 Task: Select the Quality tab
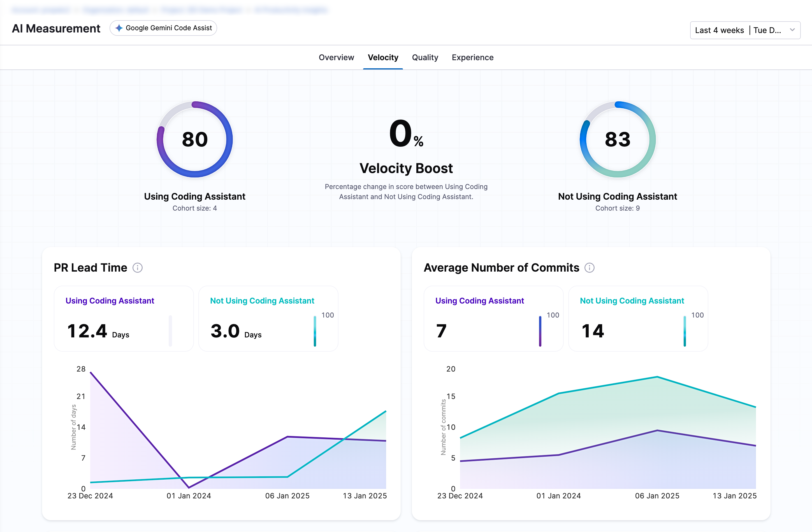point(425,57)
